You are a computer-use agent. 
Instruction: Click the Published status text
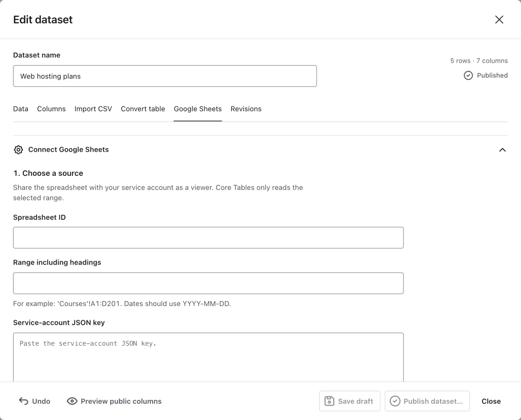492,75
